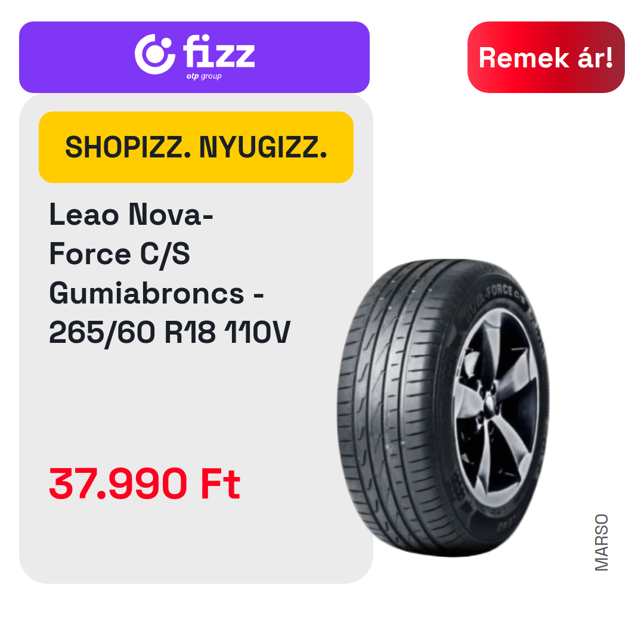This screenshot has height=644, width=644.
Task: Click the purple fizz header banner
Action: coord(194,57)
